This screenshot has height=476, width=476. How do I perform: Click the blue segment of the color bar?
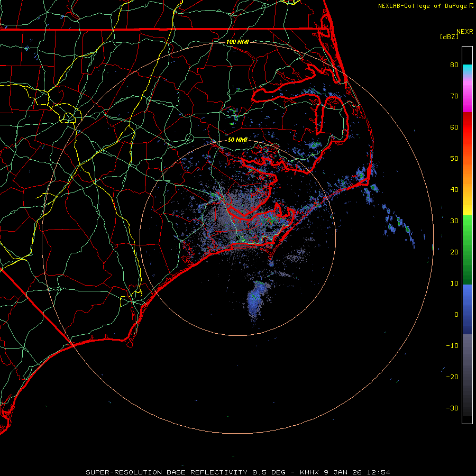click(467, 309)
